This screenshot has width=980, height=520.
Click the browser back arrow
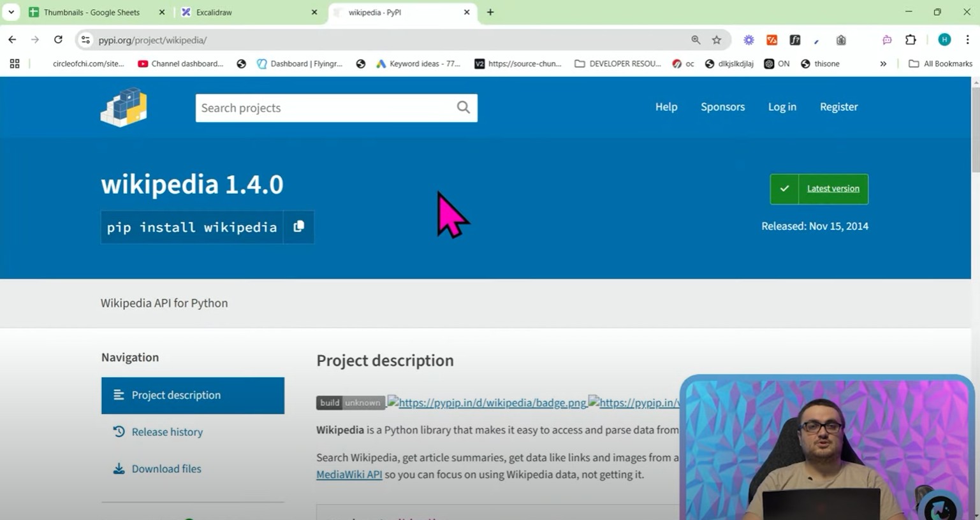point(12,40)
